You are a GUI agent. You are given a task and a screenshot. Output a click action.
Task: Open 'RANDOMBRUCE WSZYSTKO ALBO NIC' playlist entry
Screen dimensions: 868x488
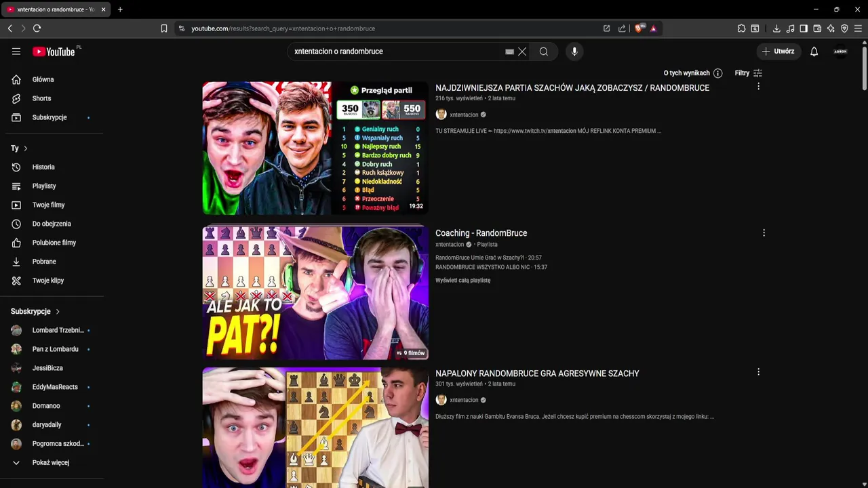click(x=491, y=267)
